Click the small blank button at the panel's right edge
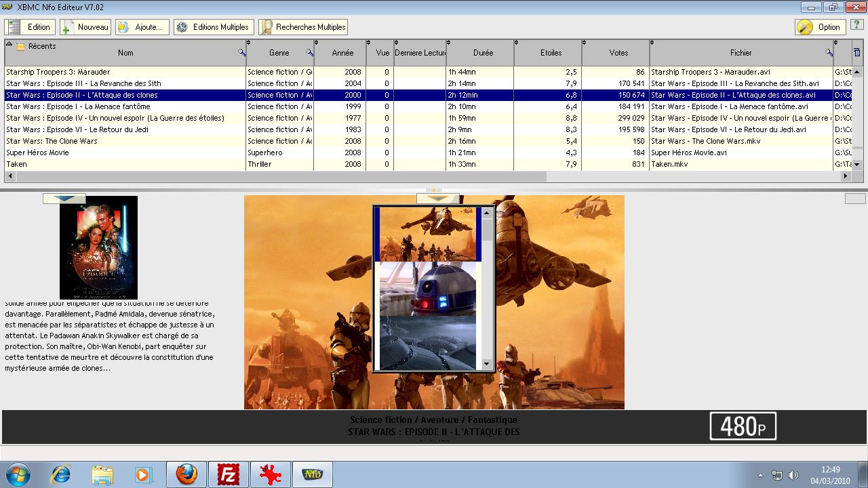This screenshot has height=488, width=868. [x=855, y=199]
